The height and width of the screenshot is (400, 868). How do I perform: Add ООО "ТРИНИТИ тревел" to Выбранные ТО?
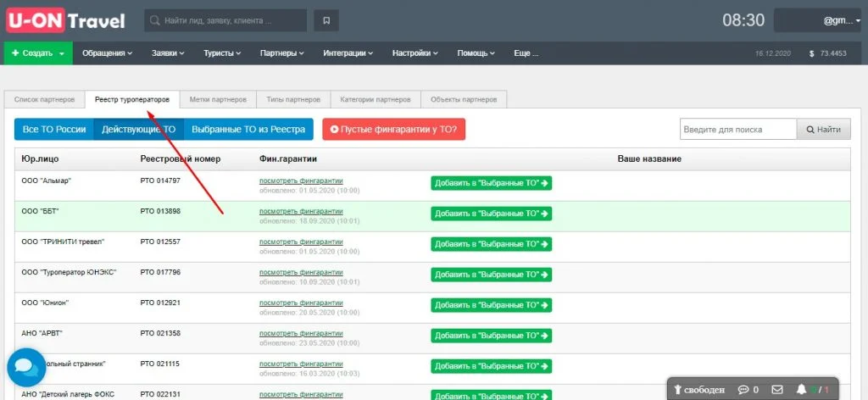pyautogui.click(x=492, y=244)
